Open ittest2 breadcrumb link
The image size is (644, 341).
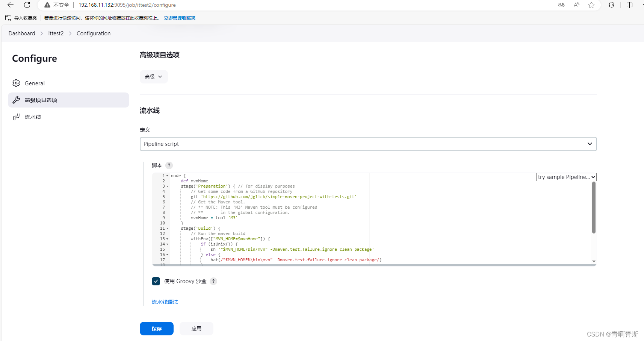56,33
